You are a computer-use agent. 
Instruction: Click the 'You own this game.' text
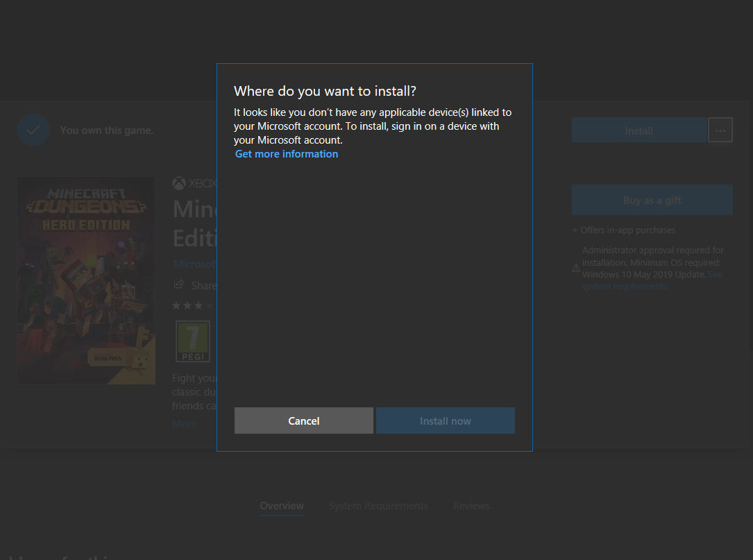(x=107, y=130)
